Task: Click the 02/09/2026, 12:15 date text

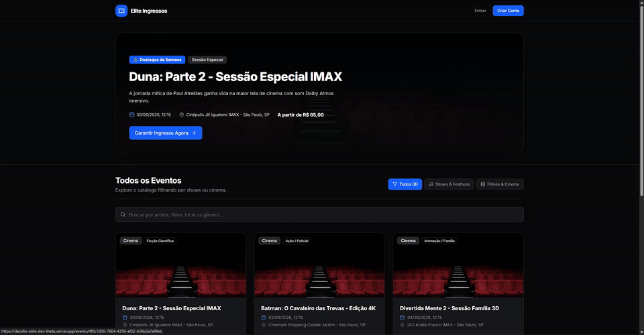Action: click(x=286, y=318)
